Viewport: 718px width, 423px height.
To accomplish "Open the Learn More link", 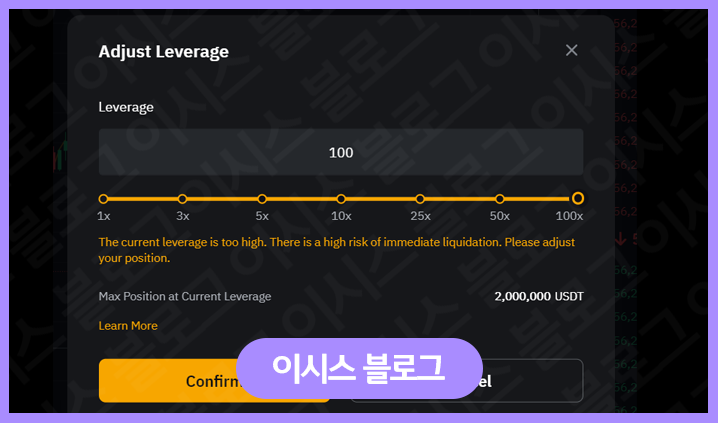I will pos(128,325).
